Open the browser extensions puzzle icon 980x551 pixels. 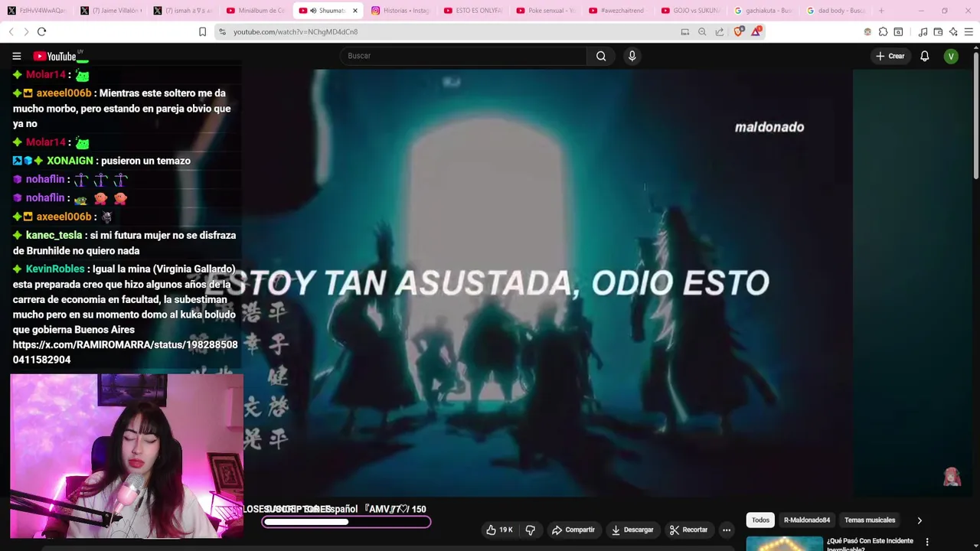883,31
